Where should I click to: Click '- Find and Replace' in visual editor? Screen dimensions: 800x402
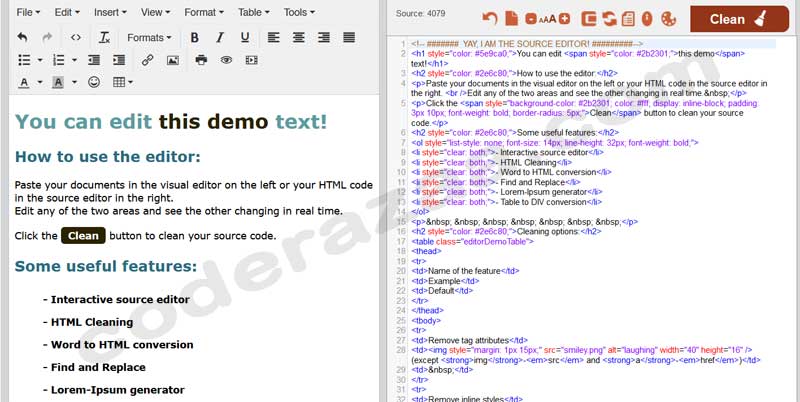pos(94,367)
